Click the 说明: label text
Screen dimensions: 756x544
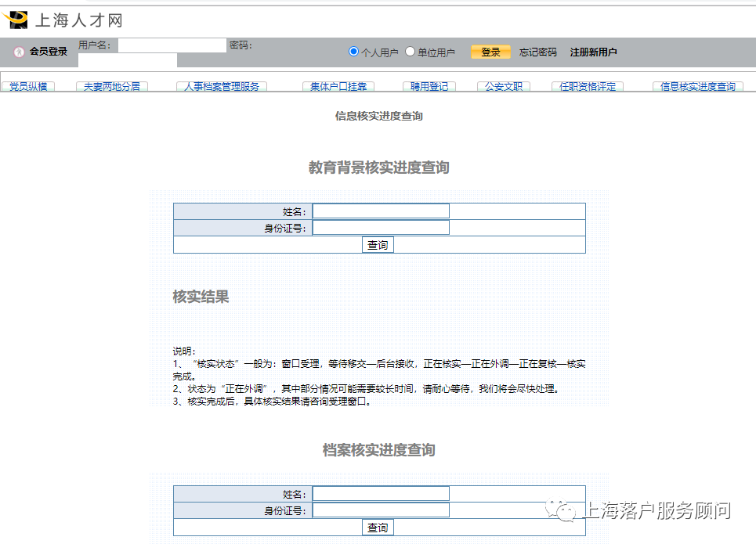(184, 351)
